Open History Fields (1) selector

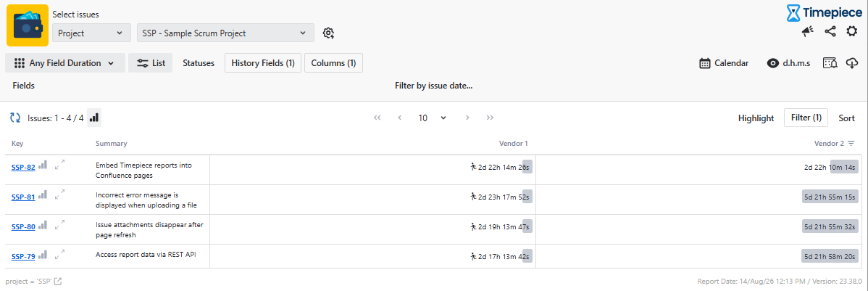[x=263, y=63]
